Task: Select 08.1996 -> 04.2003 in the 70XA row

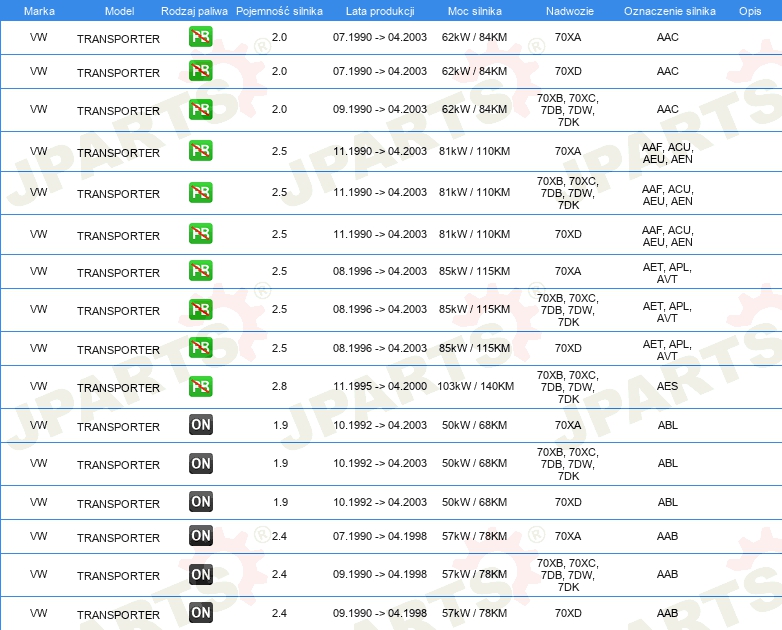Action: [380, 271]
